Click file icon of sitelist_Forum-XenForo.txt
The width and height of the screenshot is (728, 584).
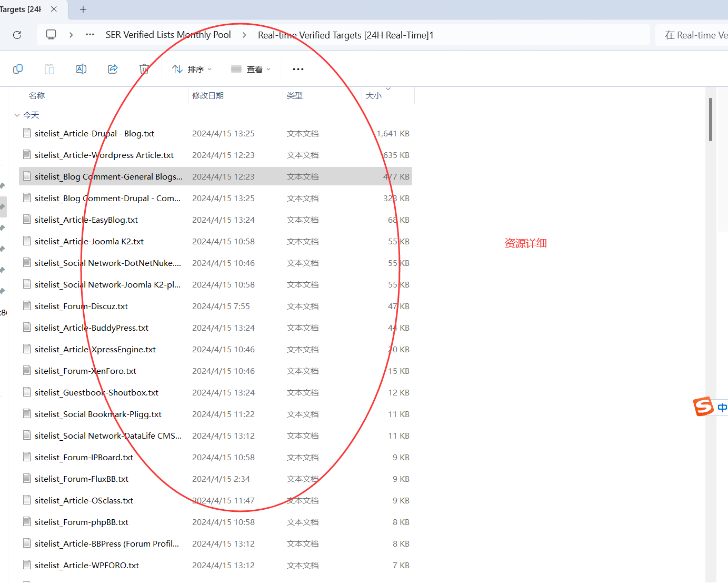coord(27,370)
